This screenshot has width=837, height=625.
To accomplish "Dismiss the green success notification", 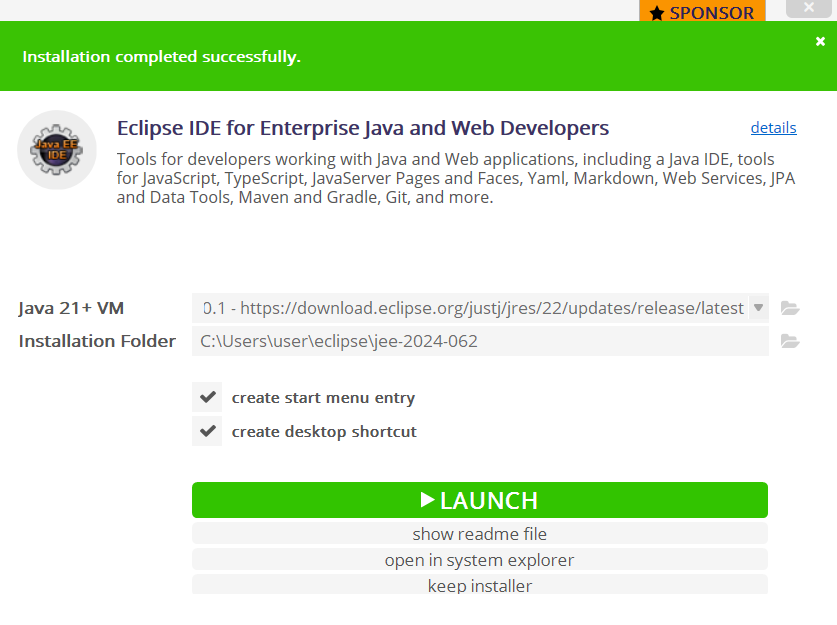I will [820, 41].
